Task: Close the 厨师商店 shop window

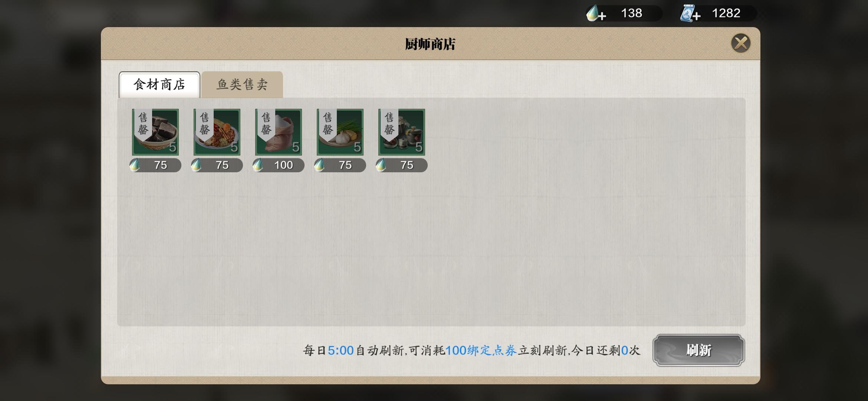Action: coord(741,43)
